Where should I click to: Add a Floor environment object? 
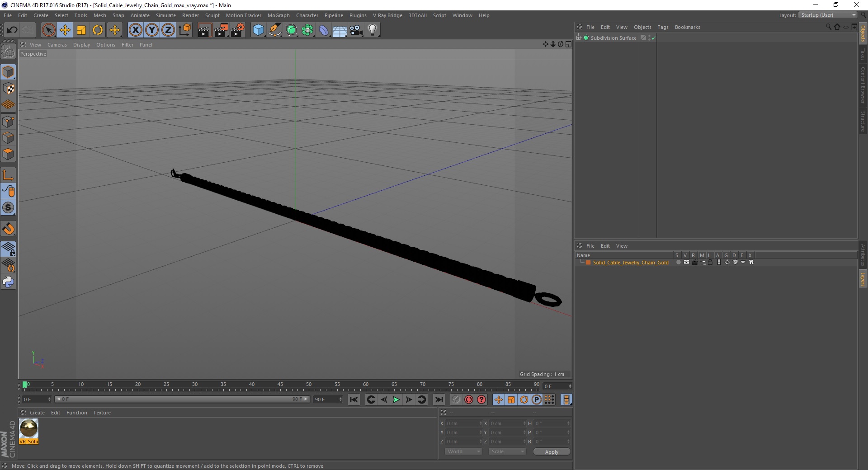pos(340,30)
